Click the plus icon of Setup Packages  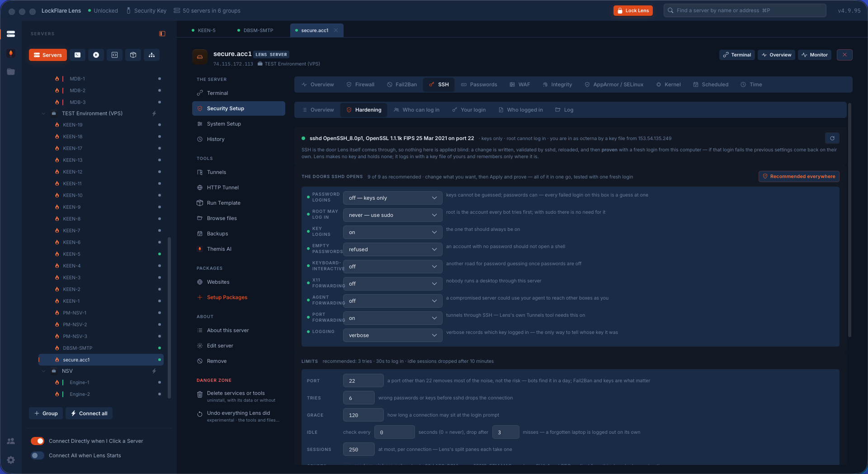200,297
